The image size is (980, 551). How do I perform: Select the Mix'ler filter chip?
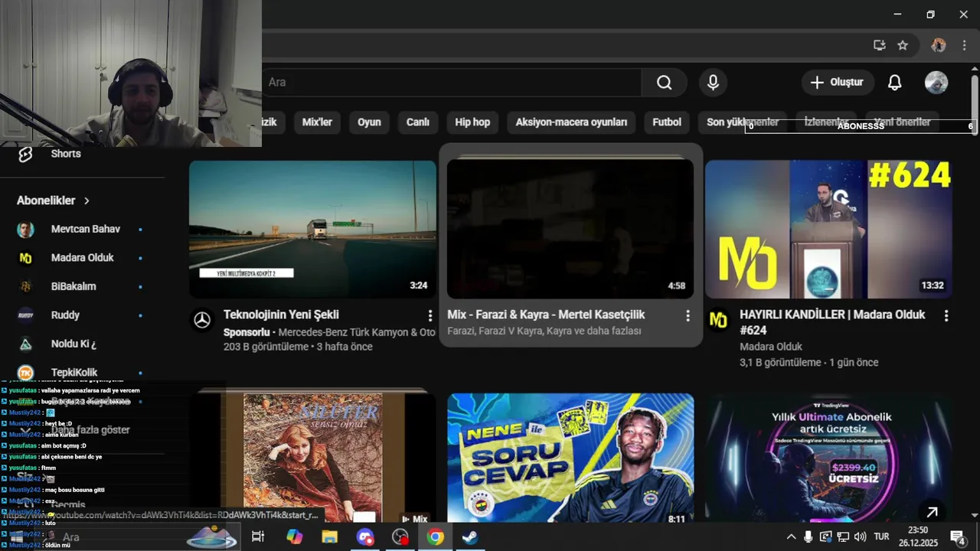[317, 122]
